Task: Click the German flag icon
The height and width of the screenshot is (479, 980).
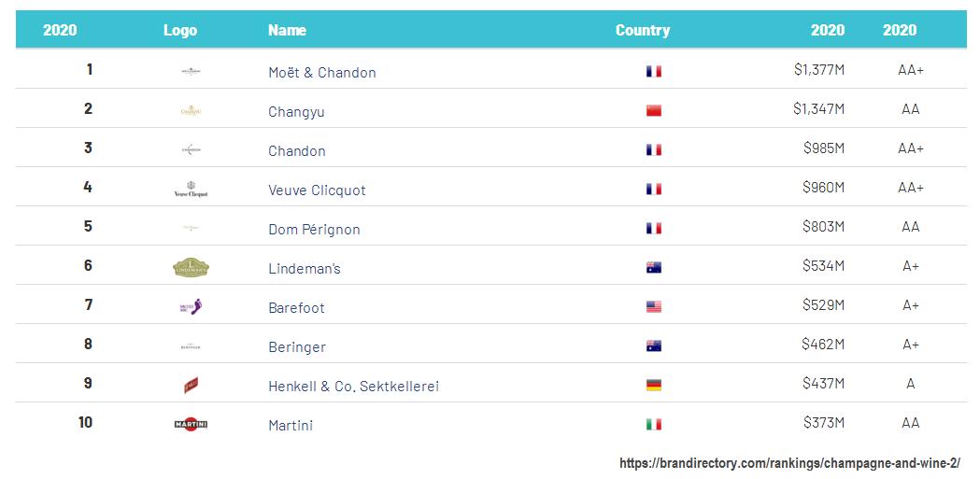Action: [654, 386]
